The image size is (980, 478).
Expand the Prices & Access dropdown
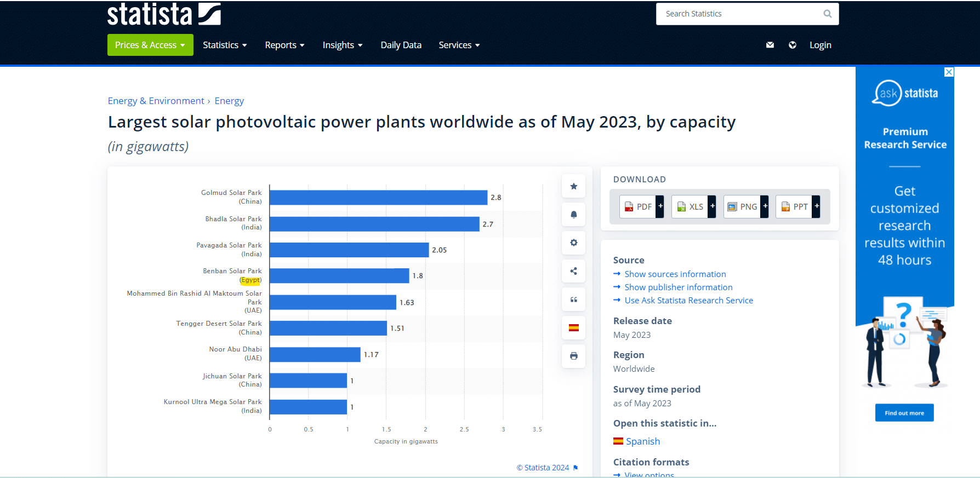(x=150, y=45)
